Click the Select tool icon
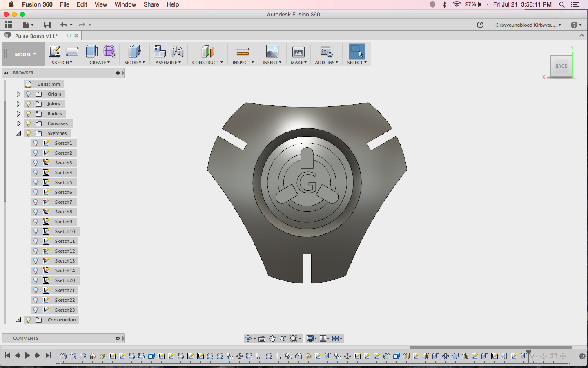 (x=356, y=52)
